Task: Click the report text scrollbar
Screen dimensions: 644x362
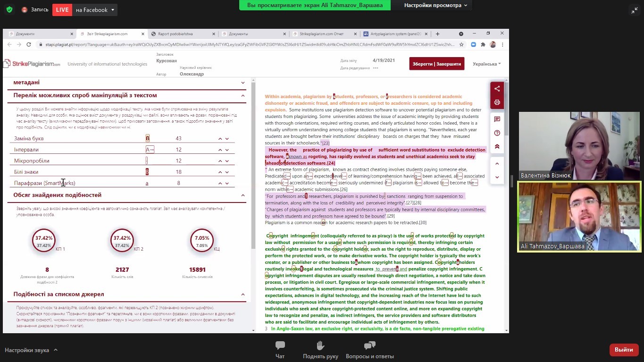Action: 507,109
